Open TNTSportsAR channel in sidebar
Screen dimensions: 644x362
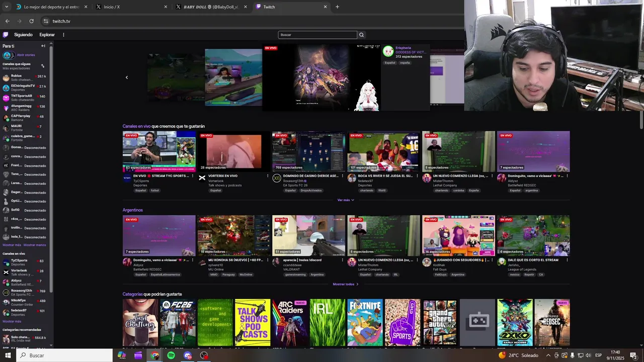pyautogui.click(x=25, y=98)
